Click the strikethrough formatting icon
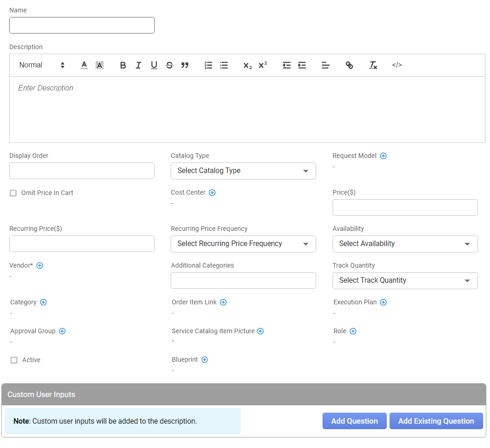The height and width of the screenshot is (448, 490). [169, 65]
